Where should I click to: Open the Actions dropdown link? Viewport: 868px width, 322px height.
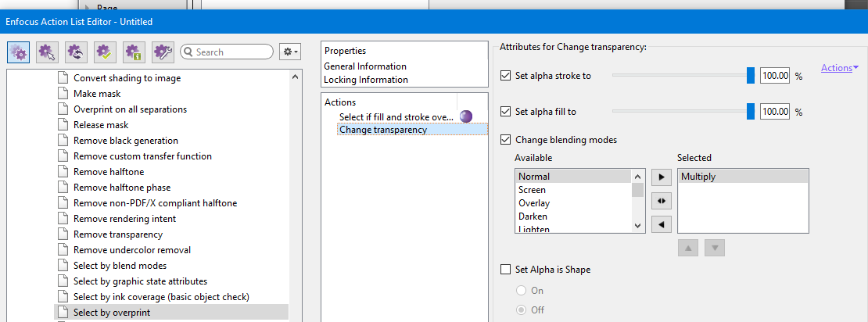(x=839, y=68)
